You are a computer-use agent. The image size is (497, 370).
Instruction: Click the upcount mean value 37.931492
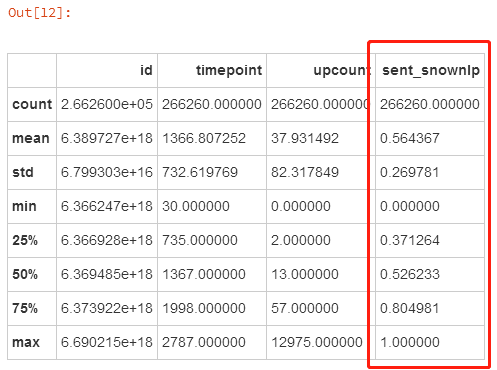[305, 138]
